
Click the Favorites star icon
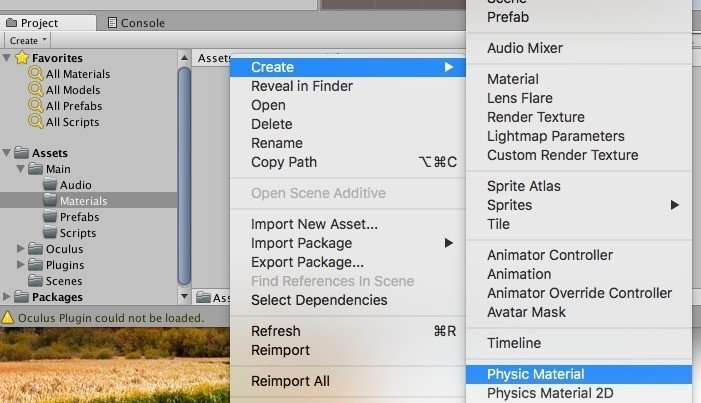22,58
